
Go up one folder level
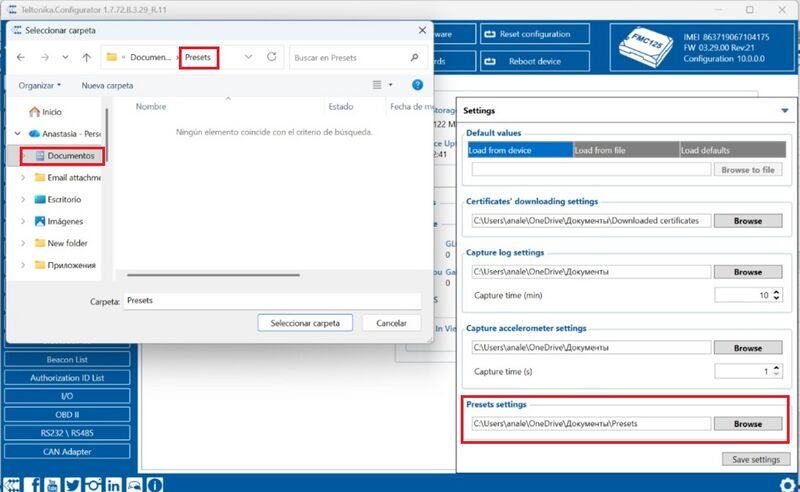[x=87, y=57]
